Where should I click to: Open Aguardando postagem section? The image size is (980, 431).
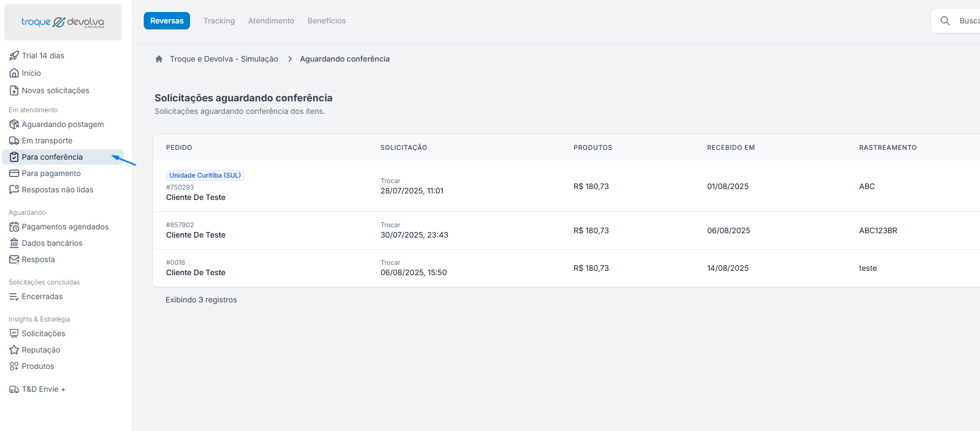pos(63,124)
